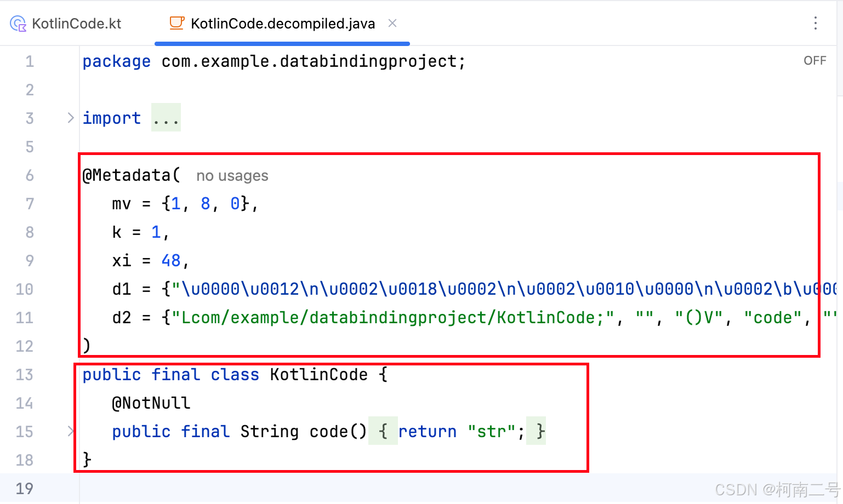The width and height of the screenshot is (843, 504).
Task: Click line number 13 in the gutter
Action: [24, 375]
